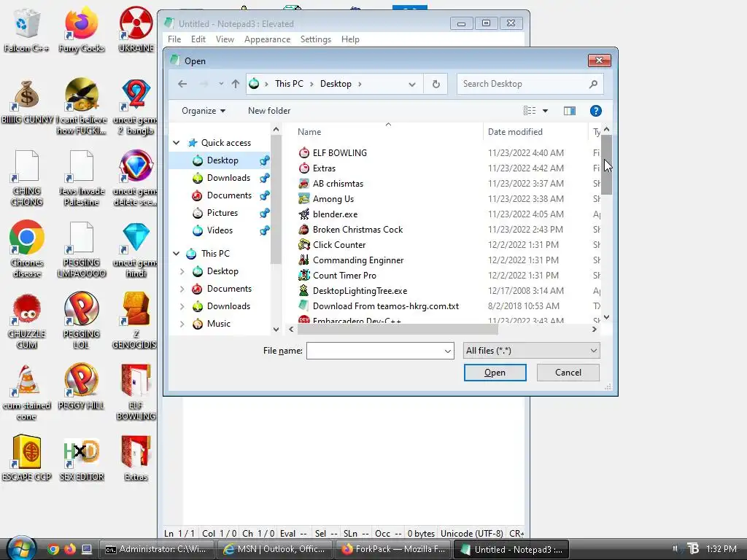The image size is (747, 560).
Task: Click the Z GENOCIDIS desktop icon
Action: (x=135, y=321)
